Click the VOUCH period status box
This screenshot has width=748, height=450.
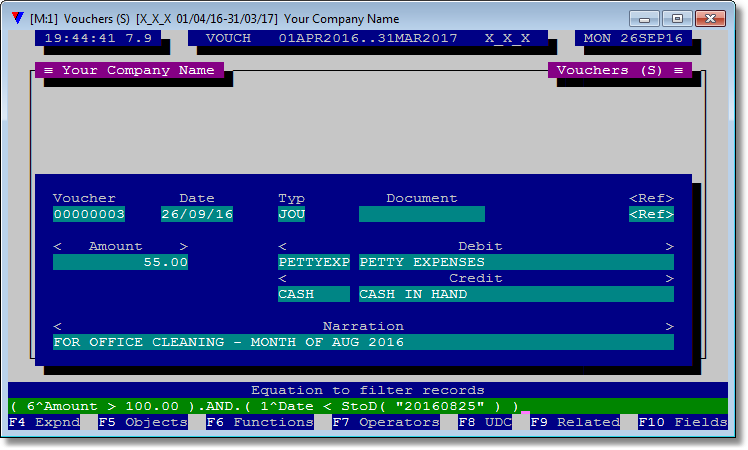pos(368,38)
